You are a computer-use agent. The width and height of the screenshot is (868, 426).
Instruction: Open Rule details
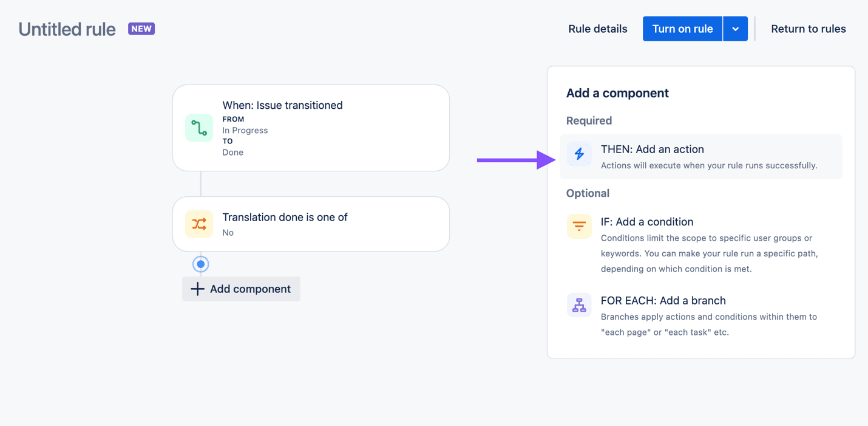coord(597,29)
